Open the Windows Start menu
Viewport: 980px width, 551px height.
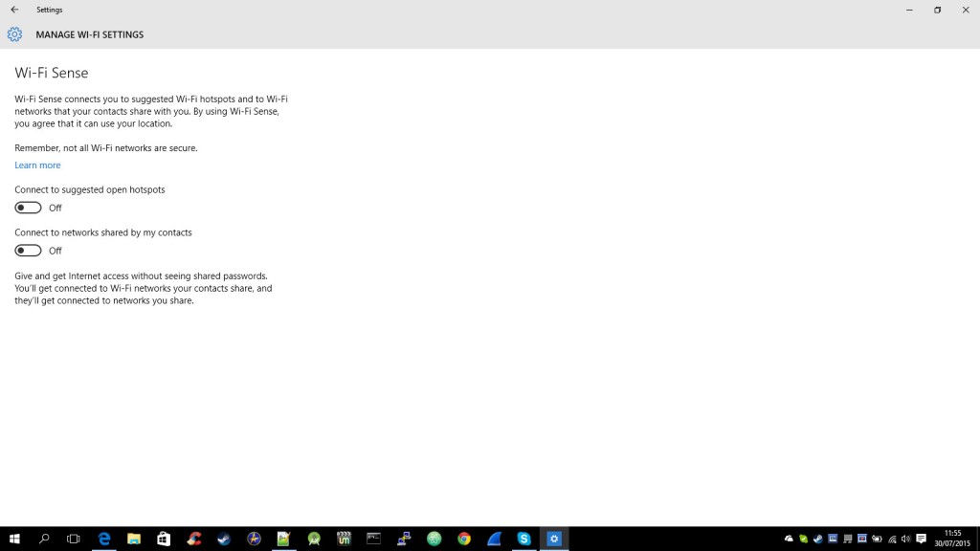pos(14,539)
